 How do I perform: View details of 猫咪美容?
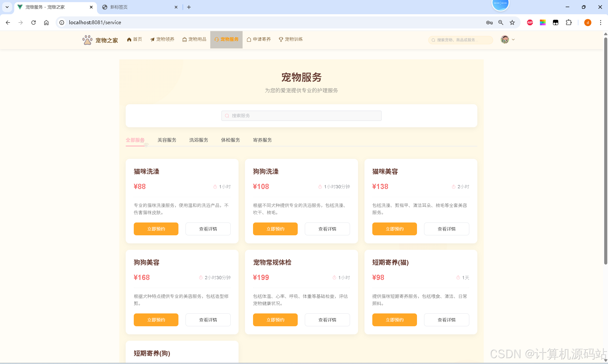(446, 229)
